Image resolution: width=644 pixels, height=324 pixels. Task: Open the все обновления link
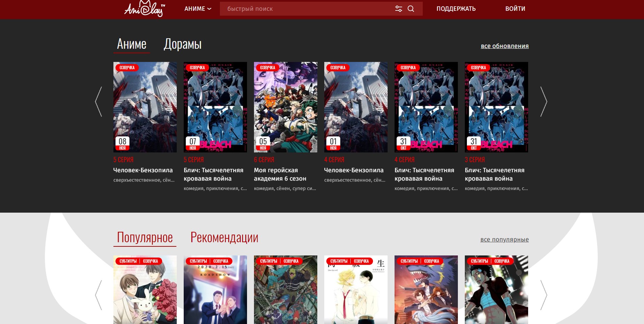504,46
